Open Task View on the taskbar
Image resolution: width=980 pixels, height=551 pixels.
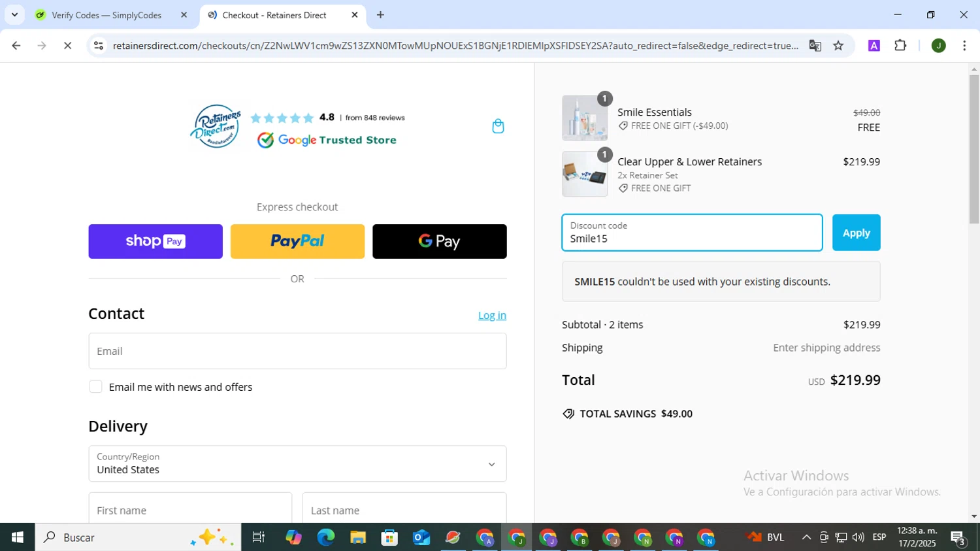[x=259, y=537]
